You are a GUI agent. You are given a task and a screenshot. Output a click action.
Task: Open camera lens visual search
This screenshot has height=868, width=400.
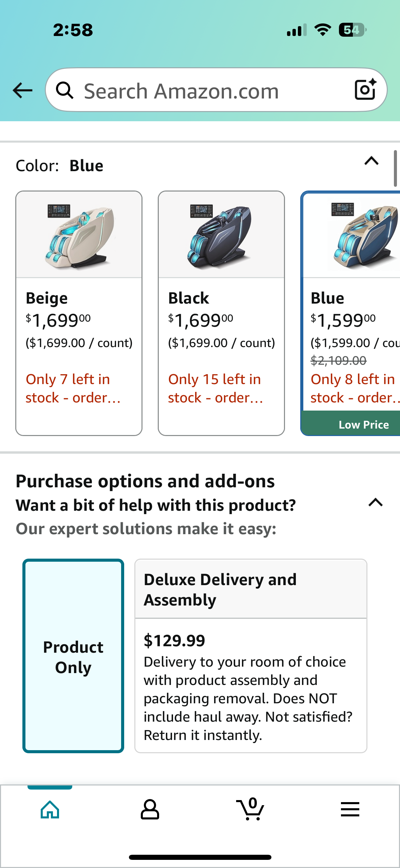(365, 90)
